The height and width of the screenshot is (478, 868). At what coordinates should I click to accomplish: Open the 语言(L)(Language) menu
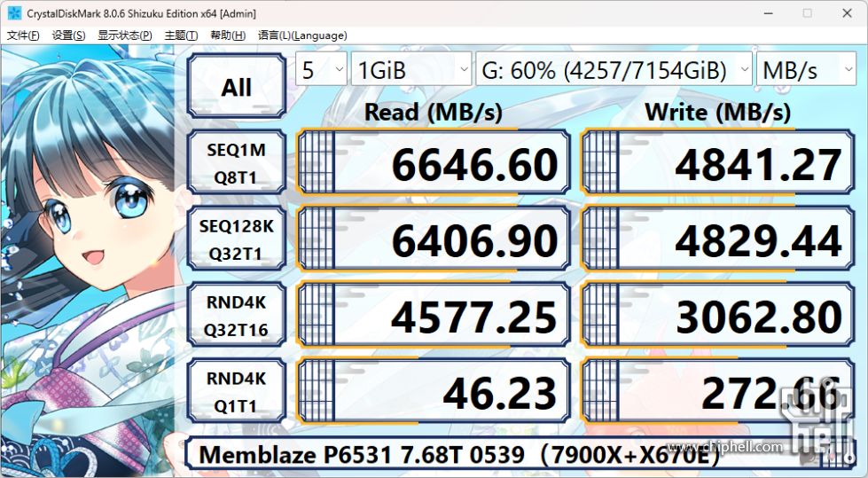tap(303, 35)
